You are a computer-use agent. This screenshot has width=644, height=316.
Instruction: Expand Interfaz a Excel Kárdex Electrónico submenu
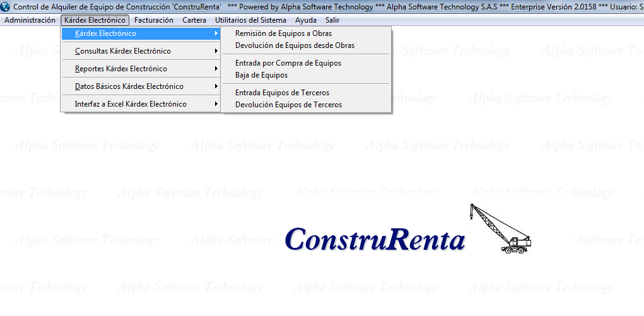[x=141, y=104]
